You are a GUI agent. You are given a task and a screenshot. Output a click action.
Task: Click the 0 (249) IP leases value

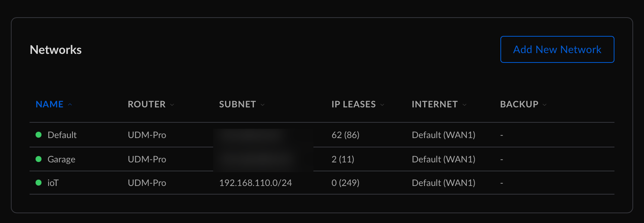(x=346, y=183)
